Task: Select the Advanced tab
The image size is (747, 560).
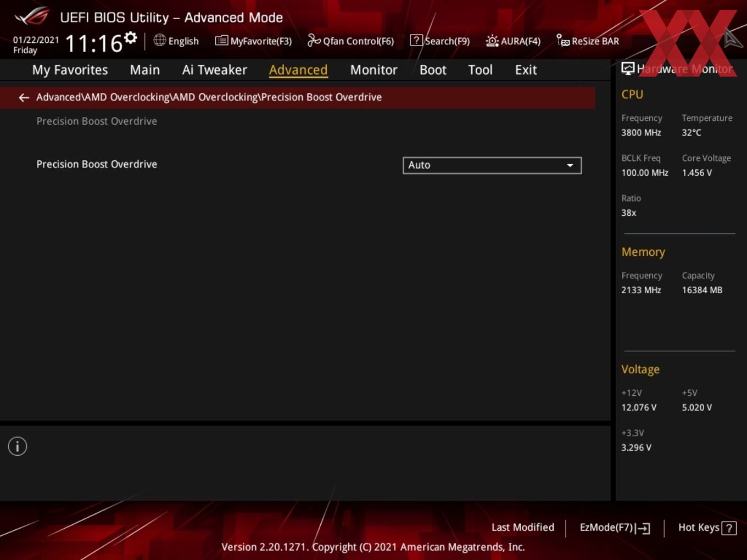Action: tap(298, 70)
